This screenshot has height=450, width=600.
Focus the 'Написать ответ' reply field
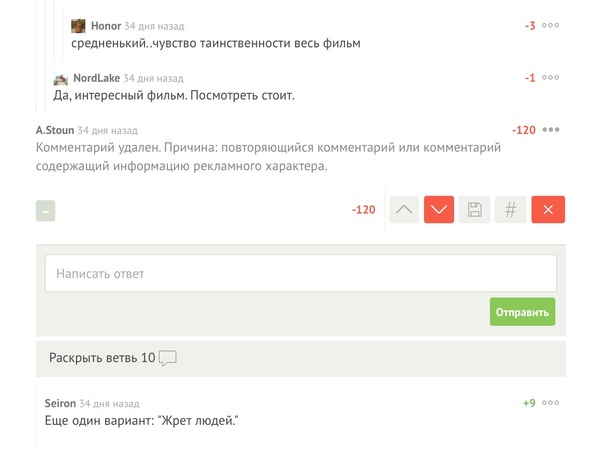tap(301, 273)
